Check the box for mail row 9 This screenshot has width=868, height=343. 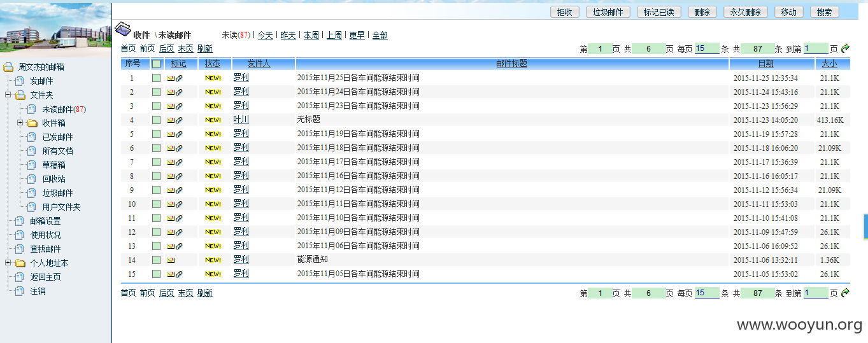pyautogui.click(x=156, y=190)
